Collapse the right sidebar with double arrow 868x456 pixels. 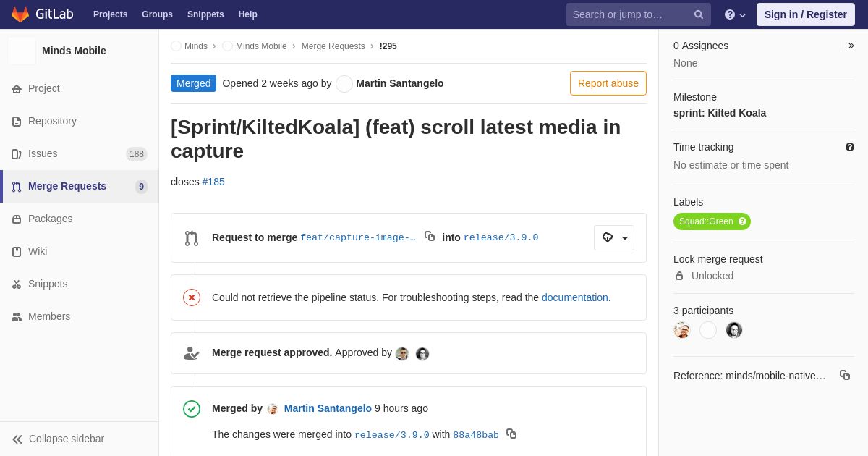[851, 46]
